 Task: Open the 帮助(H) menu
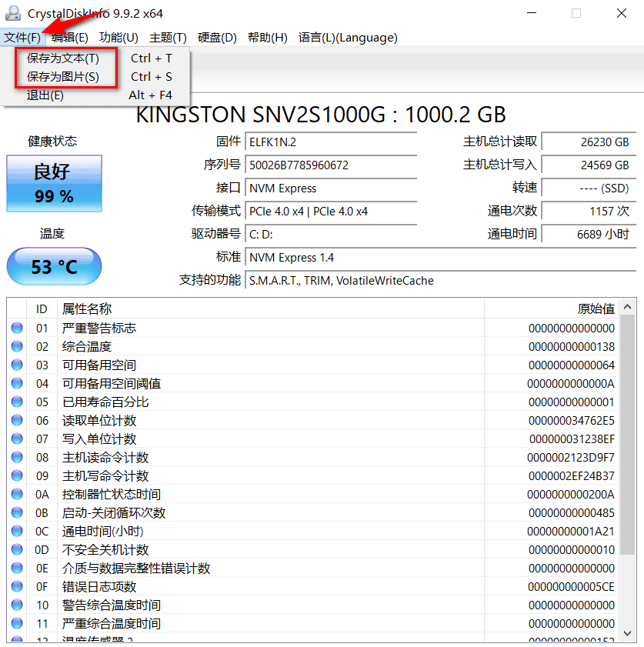tap(267, 38)
